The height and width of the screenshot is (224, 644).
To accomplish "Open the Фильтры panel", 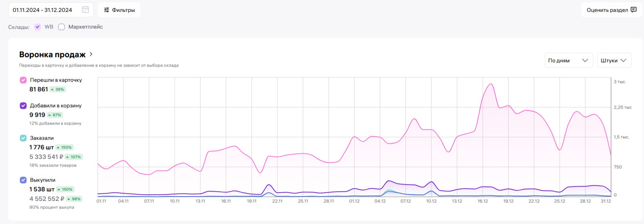I will click(119, 10).
